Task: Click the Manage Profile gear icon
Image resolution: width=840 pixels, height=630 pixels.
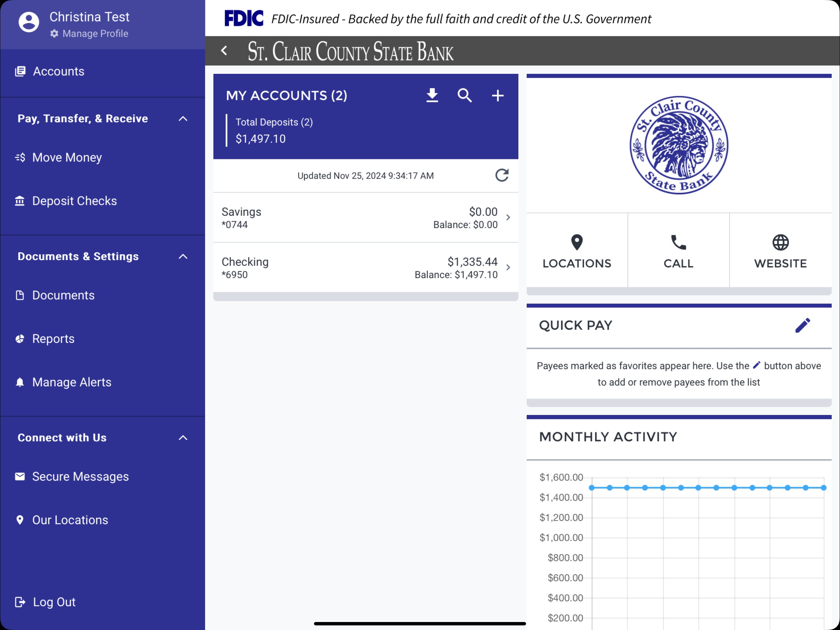Action: (x=54, y=34)
